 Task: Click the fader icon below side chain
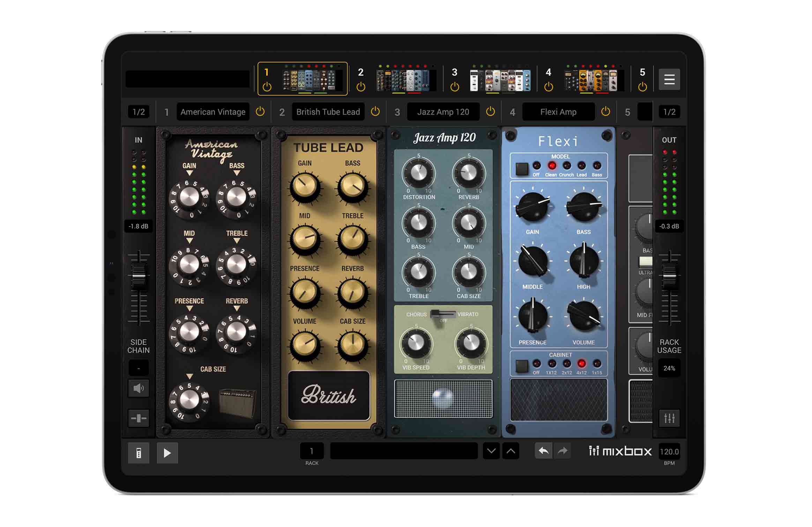click(x=139, y=418)
